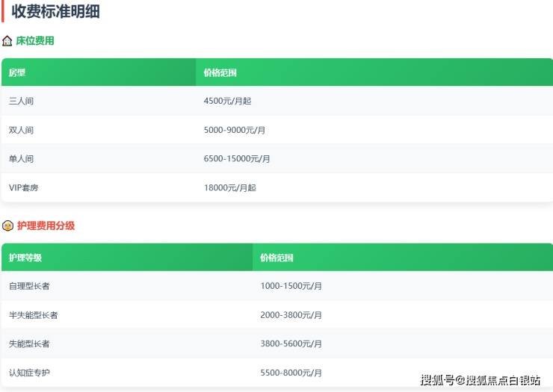Viewport: 553px width, 392px height.
Task: Click the 单人间 room type cell
Action: 22,159
